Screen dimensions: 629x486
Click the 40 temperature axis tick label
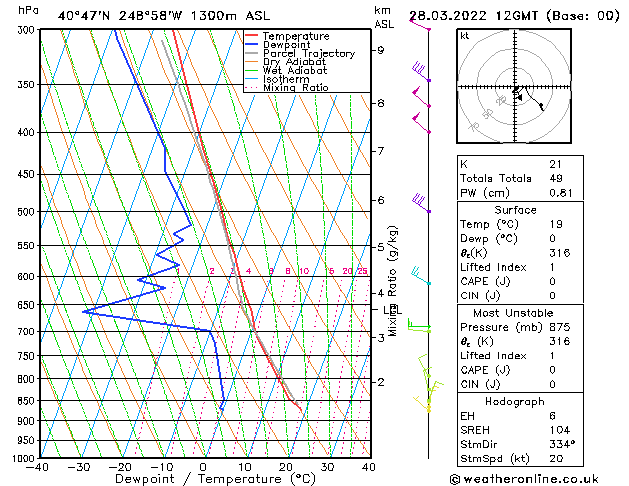pyautogui.click(x=369, y=467)
